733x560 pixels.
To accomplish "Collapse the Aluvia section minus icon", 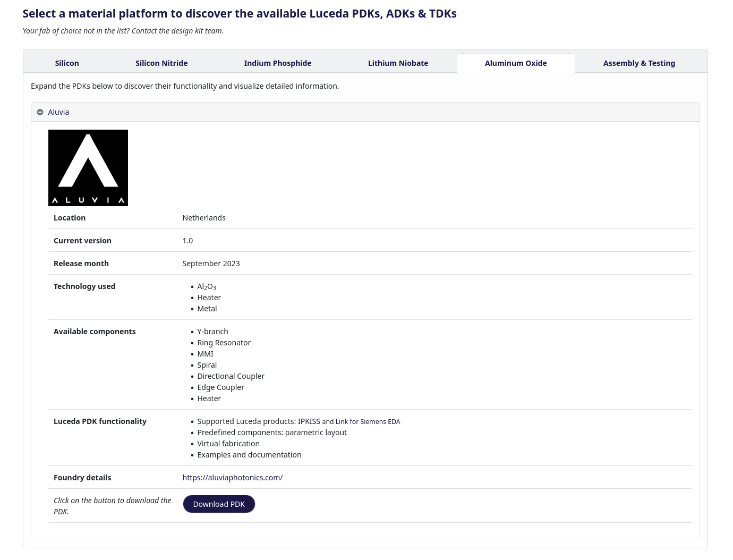I will (x=40, y=112).
